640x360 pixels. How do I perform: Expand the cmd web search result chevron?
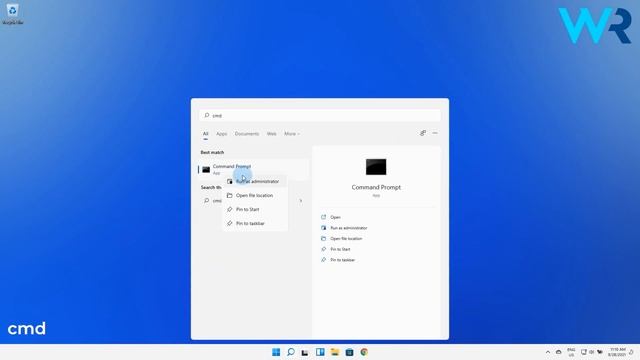301,201
